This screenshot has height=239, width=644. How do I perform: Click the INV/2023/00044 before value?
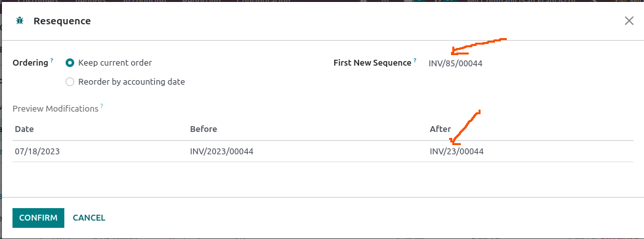[x=222, y=152]
